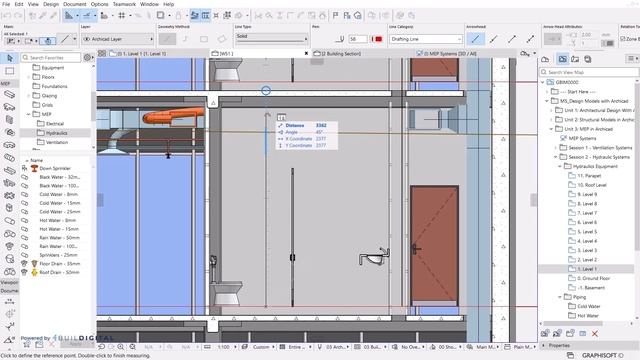Select Floor Drain - 35mm favorite
Screen dimensions: 640x360
[59, 264]
